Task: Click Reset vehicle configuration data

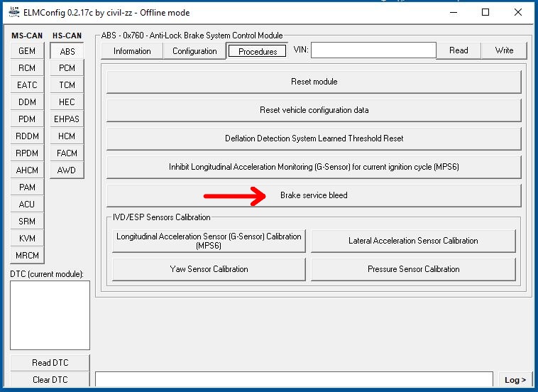Action: tap(314, 110)
